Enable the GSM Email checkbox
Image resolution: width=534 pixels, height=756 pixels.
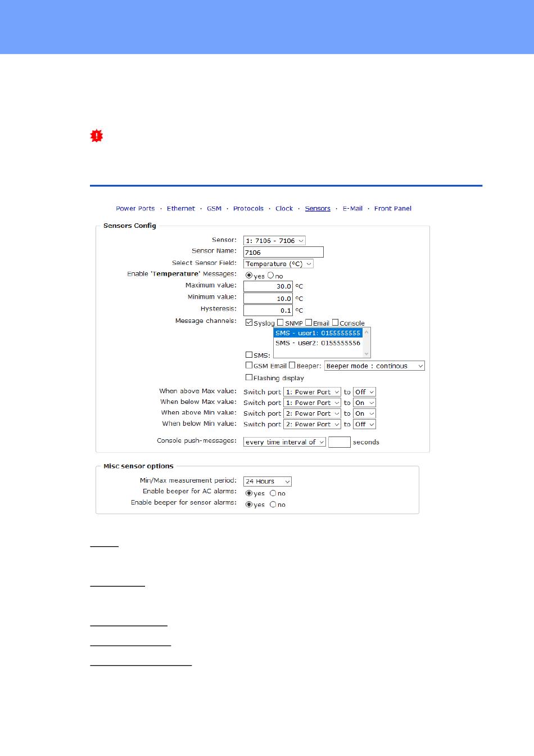(249, 366)
